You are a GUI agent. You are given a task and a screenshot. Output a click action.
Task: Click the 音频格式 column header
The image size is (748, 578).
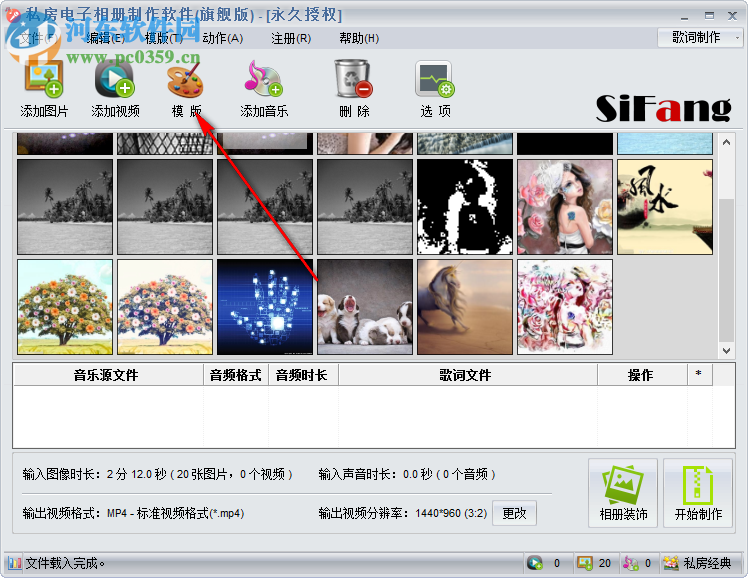tap(236, 375)
